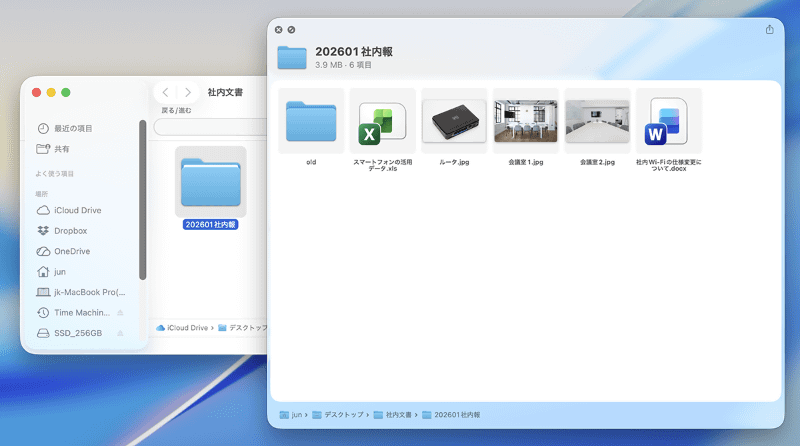
Task: Open Time Machine volume in sidebar
Action: (x=74, y=312)
